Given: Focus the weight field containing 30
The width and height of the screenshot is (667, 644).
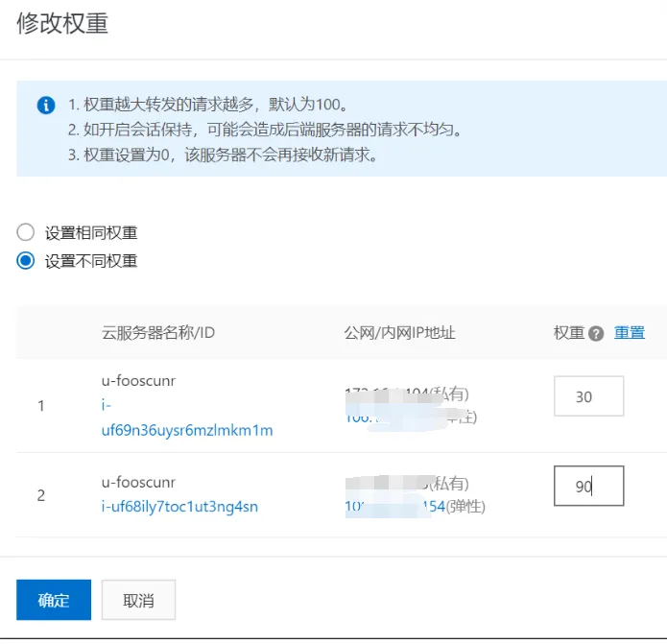Looking at the screenshot, I should coord(588,396).
